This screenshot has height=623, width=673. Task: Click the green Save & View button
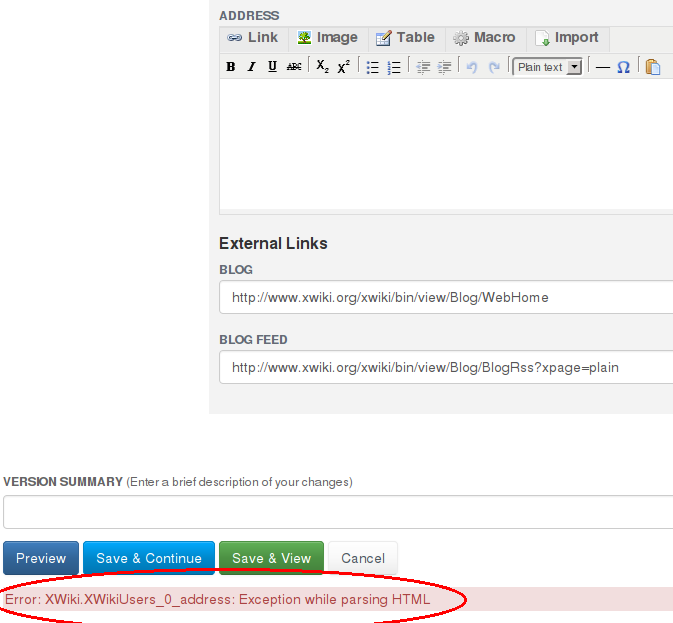tap(271, 558)
